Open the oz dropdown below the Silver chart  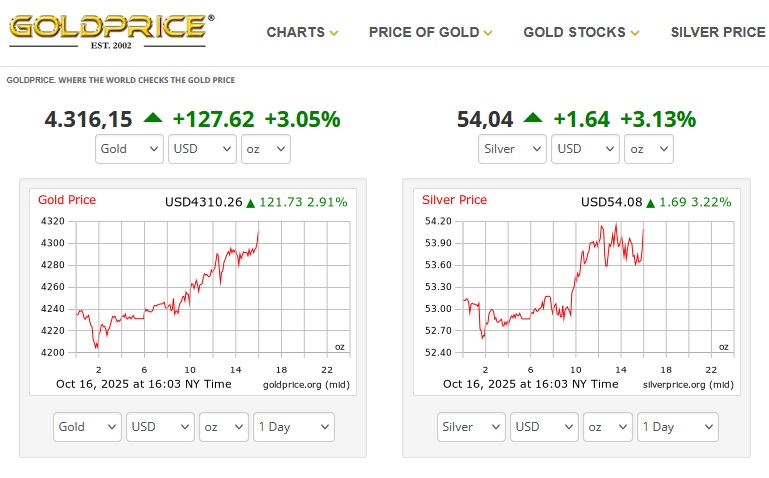point(607,427)
